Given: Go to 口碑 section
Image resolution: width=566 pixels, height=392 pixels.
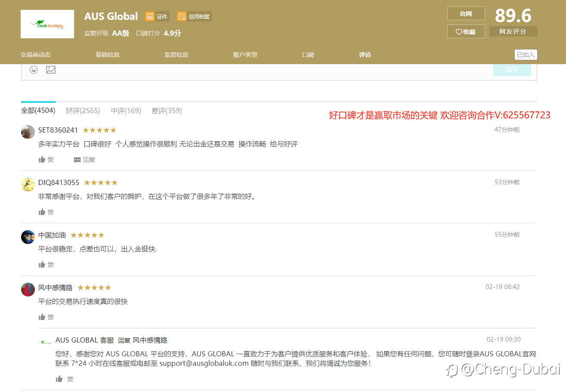Looking at the screenshot, I should click(x=308, y=55).
